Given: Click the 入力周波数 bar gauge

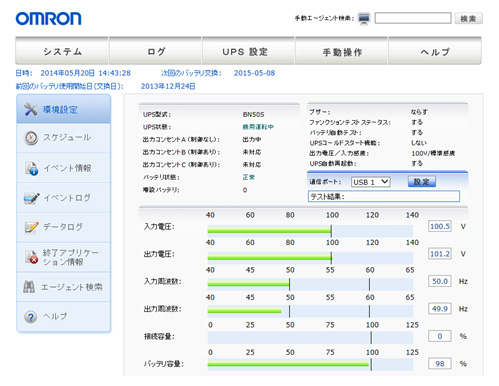Looking at the screenshot, I should [310, 284].
